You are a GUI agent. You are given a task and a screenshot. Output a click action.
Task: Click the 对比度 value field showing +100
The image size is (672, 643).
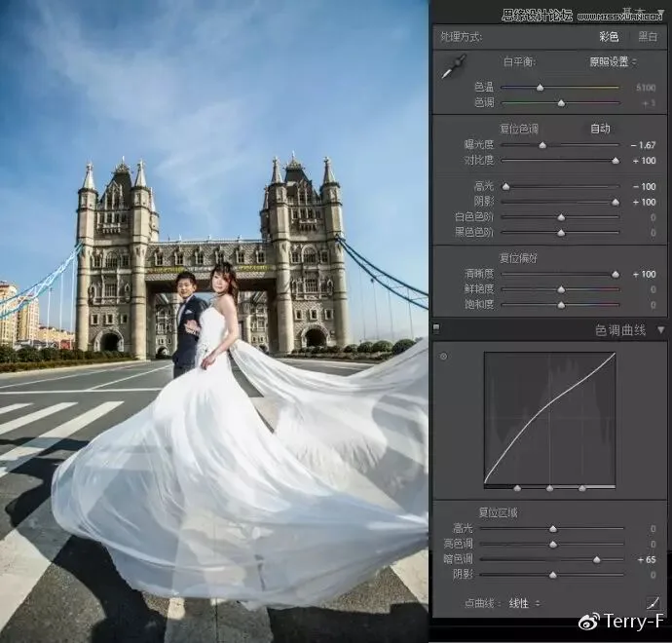[644, 161]
